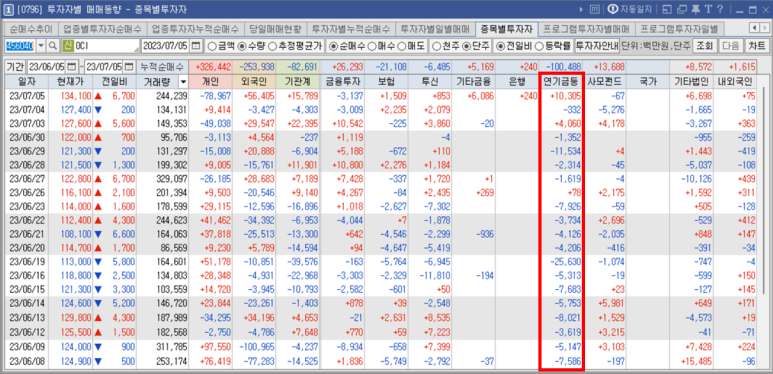The width and height of the screenshot is (773, 374).
Task: Switch to the 순매수추이 tab
Action: point(31,28)
